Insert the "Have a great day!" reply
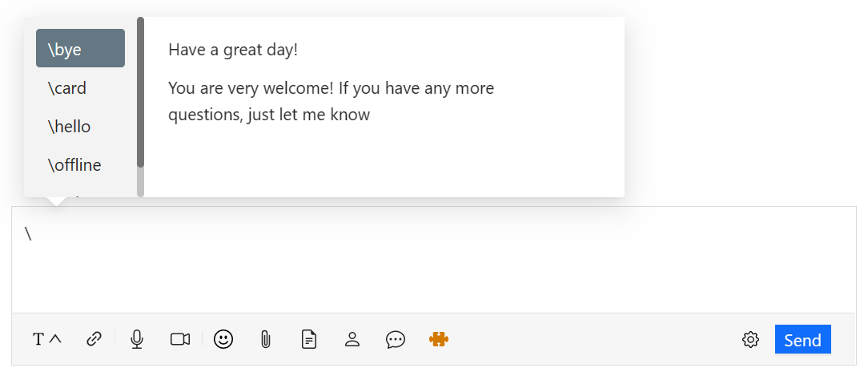The image size is (868, 376). point(233,50)
